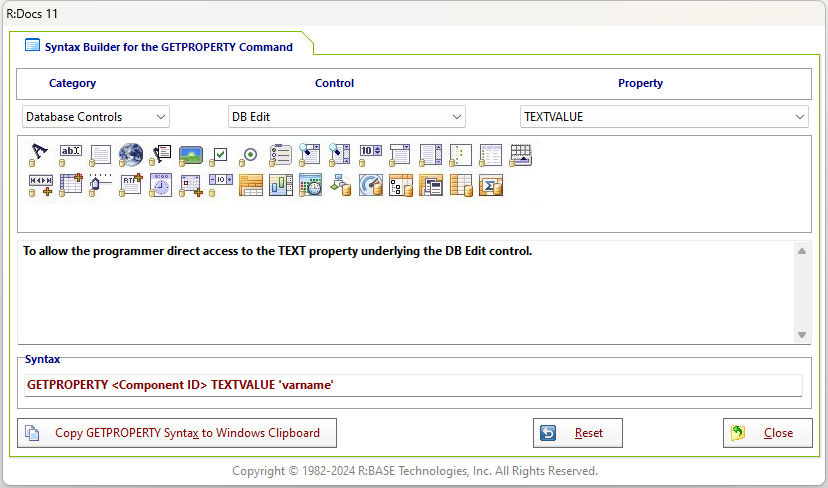Select the DB radio button control icon

click(x=249, y=155)
